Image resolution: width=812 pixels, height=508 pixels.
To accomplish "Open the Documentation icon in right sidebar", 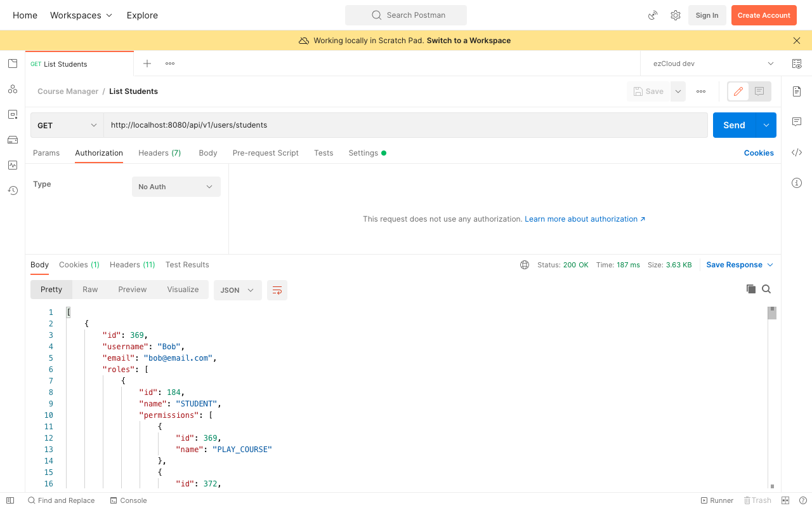I will pyautogui.click(x=797, y=91).
